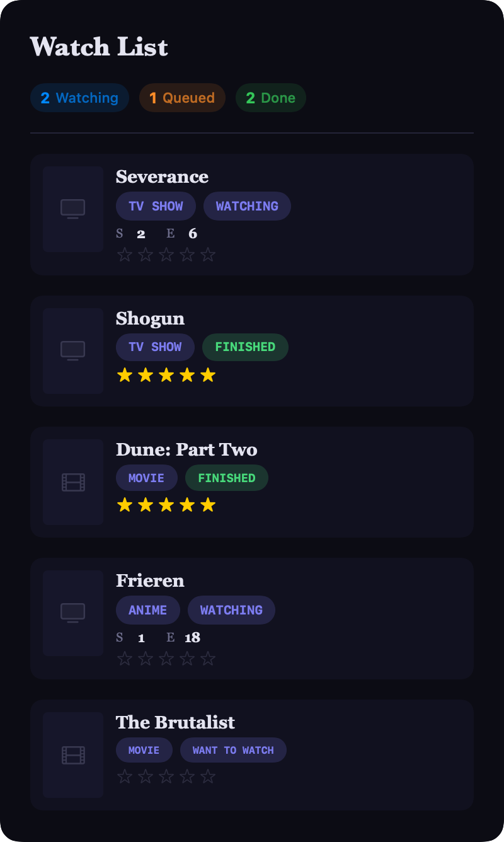504x842 pixels.
Task: Click the TV icon on the Frieren card
Action: coord(72,613)
